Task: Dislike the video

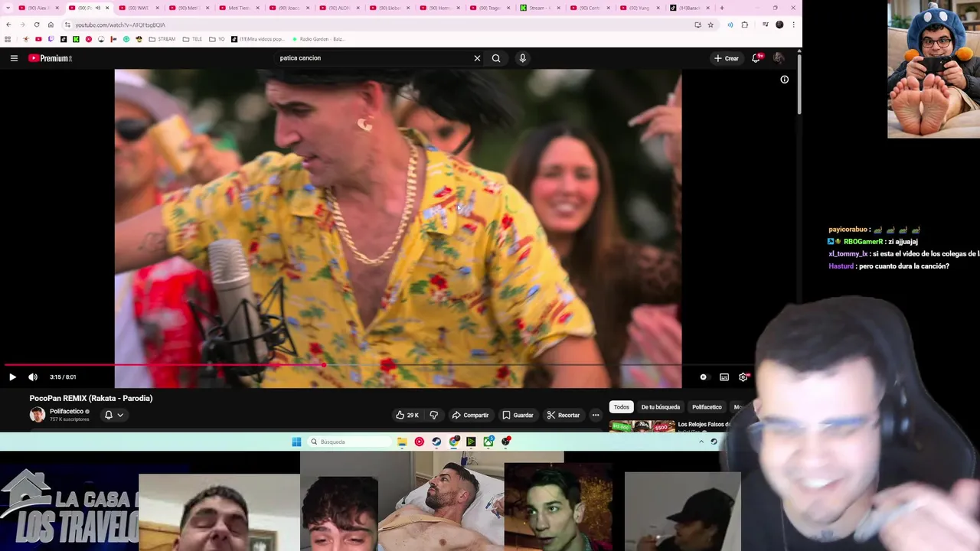Action: click(434, 415)
